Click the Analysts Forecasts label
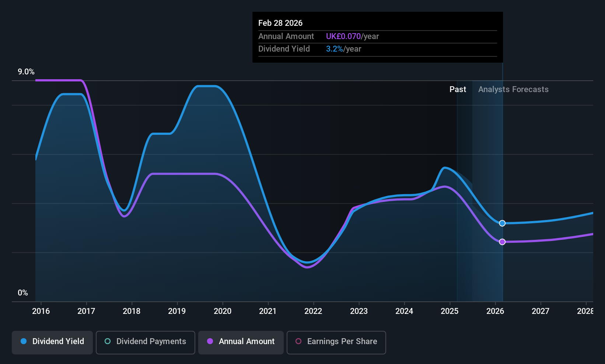This screenshot has height=364, width=605. pyautogui.click(x=513, y=90)
